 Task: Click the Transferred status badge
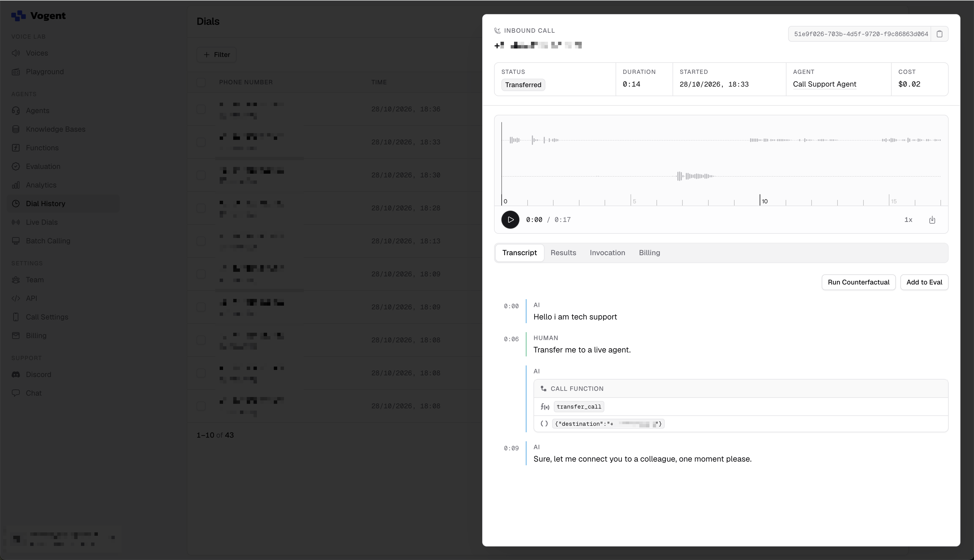coord(523,85)
